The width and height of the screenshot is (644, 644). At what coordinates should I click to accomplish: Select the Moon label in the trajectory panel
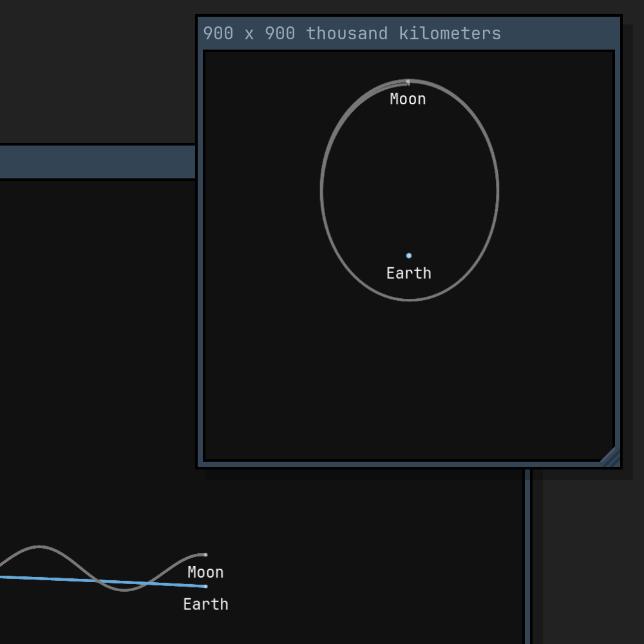[205, 572]
